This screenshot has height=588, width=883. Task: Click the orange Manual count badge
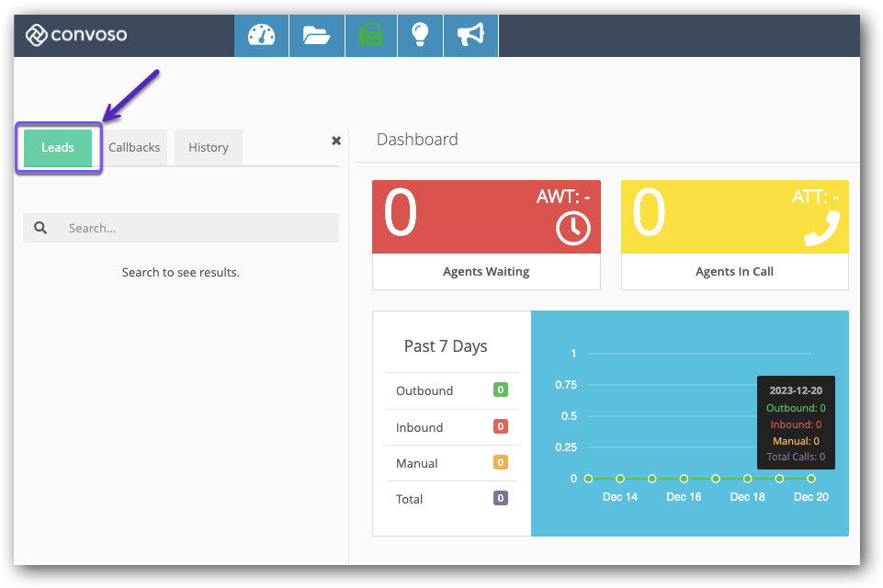(501, 463)
